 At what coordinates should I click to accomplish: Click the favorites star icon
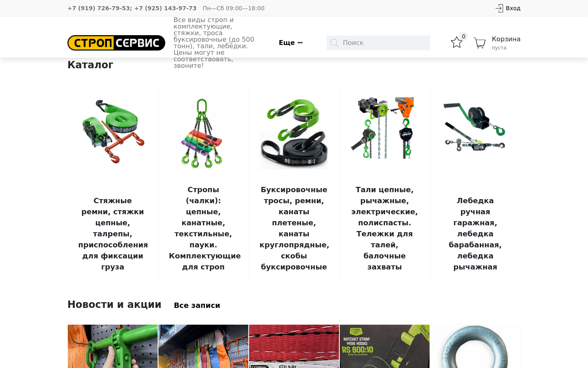[x=457, y=43]
